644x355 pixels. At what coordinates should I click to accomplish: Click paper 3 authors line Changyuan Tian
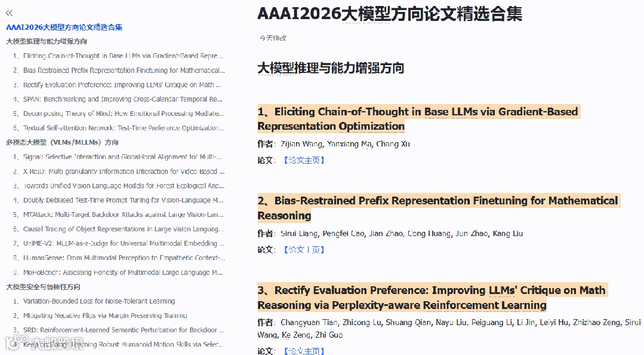click(448, 329)
